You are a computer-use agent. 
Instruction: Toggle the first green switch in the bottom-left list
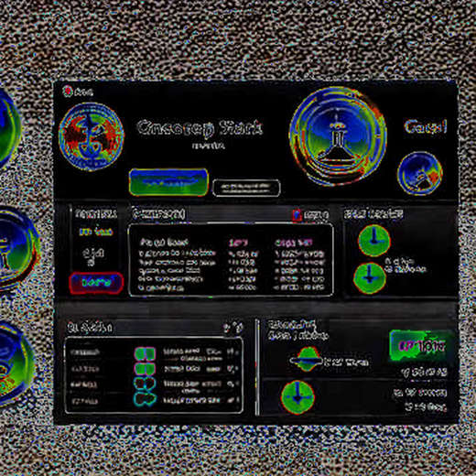[x=145, y=353]
